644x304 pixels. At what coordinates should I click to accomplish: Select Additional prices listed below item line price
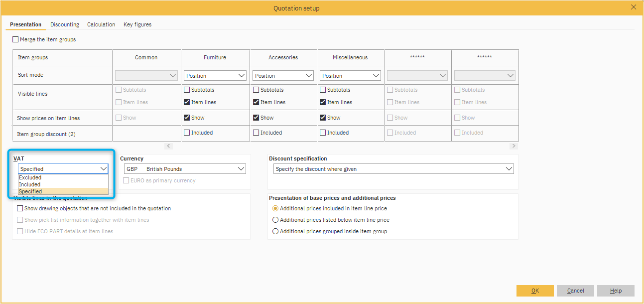pos(275,220)
